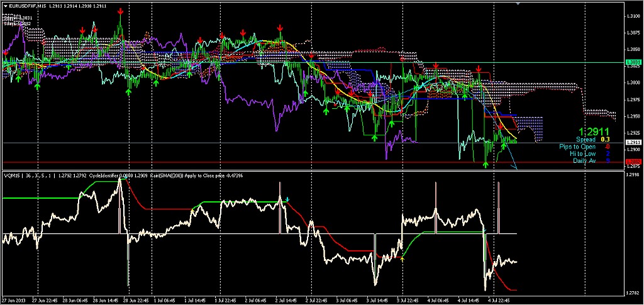
Task: Click the large green 1.2911 price display
Action: tap(594, 132)
